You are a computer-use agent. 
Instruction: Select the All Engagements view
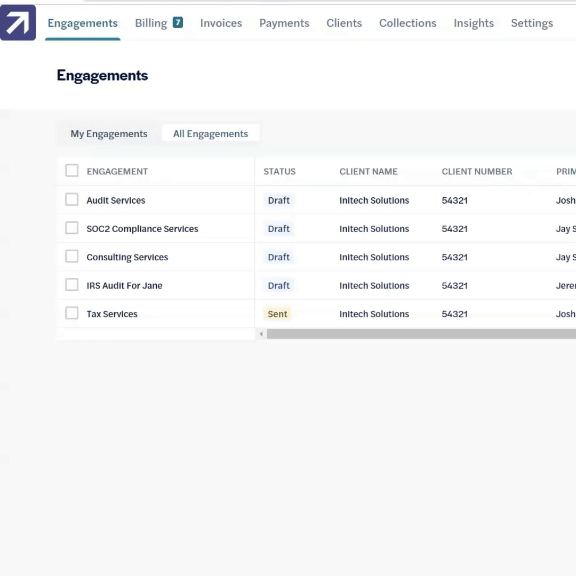(x=211, y=134)
